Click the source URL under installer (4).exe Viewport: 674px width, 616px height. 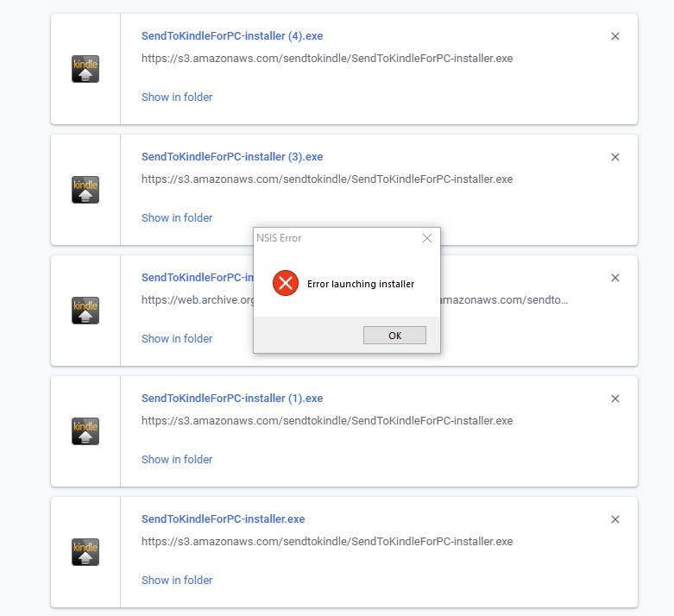pyautogui.click(x=327, y=59)
